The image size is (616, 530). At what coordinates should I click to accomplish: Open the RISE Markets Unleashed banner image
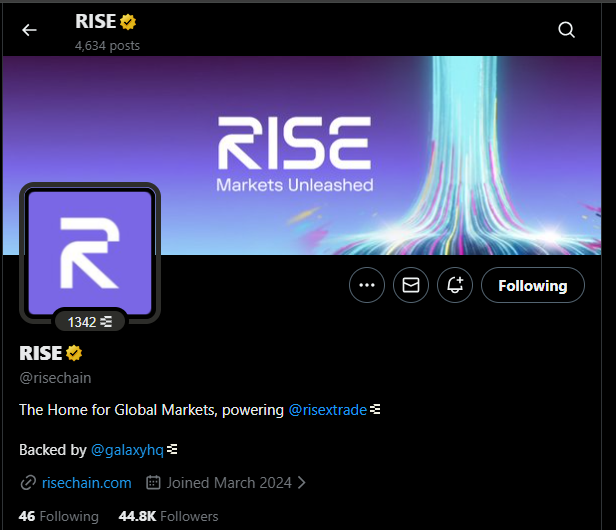tap(302, 156)
